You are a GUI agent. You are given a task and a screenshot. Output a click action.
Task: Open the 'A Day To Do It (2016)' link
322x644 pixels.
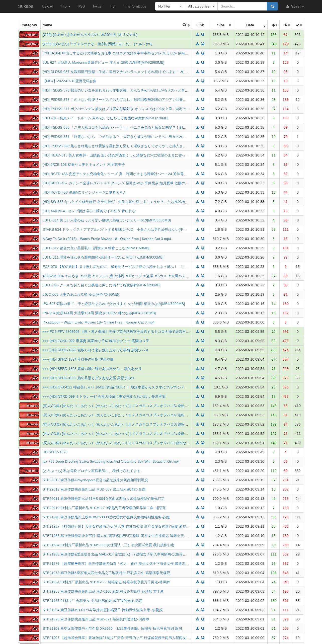(x=107, y=239)
